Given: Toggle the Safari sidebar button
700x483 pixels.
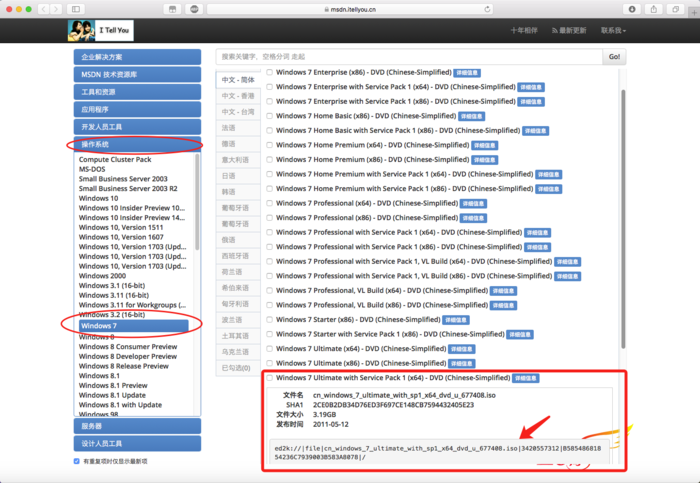Looking at the screenshot, I should coord(76,9).
